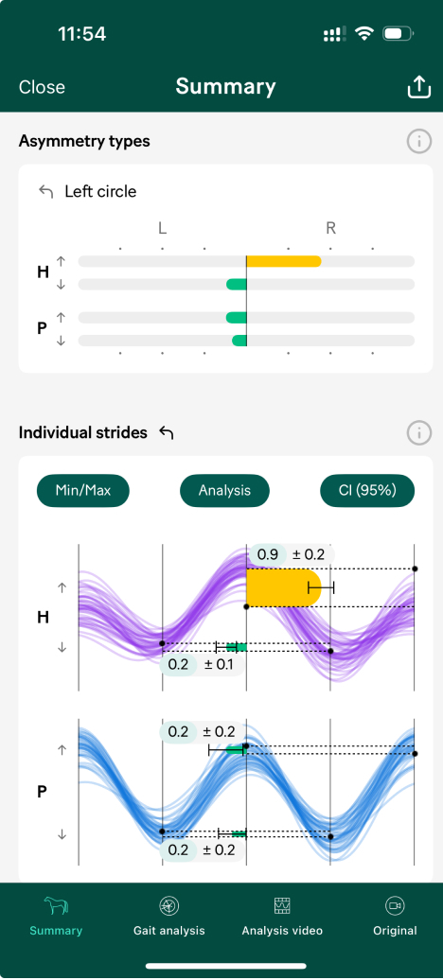
Task: Tap the yellow bar in strides chart
Action: 283,587
